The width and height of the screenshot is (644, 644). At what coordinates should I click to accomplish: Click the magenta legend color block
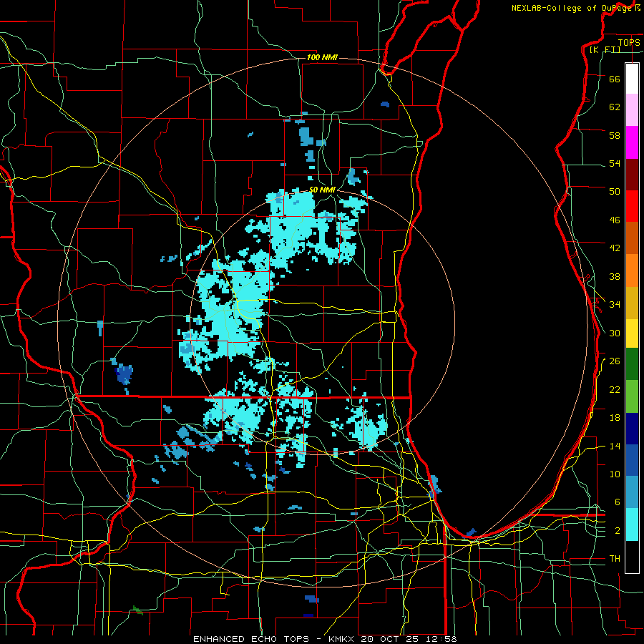632,142
